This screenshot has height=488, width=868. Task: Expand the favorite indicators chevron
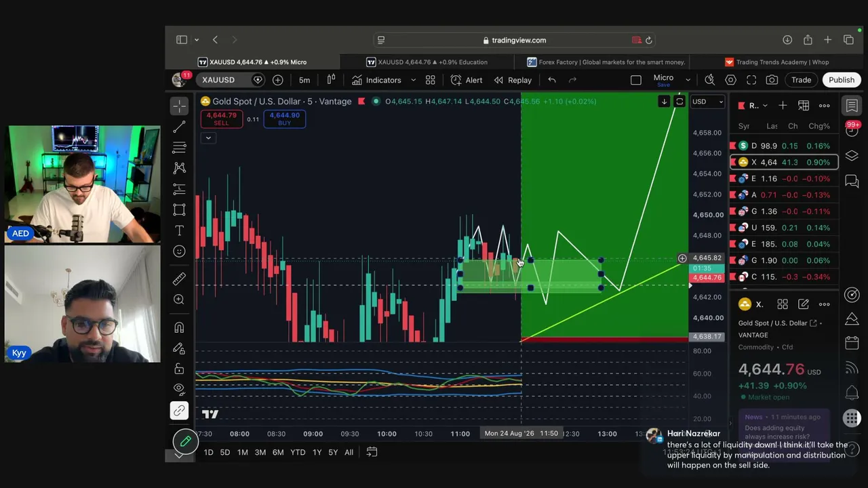pos(413,80)
